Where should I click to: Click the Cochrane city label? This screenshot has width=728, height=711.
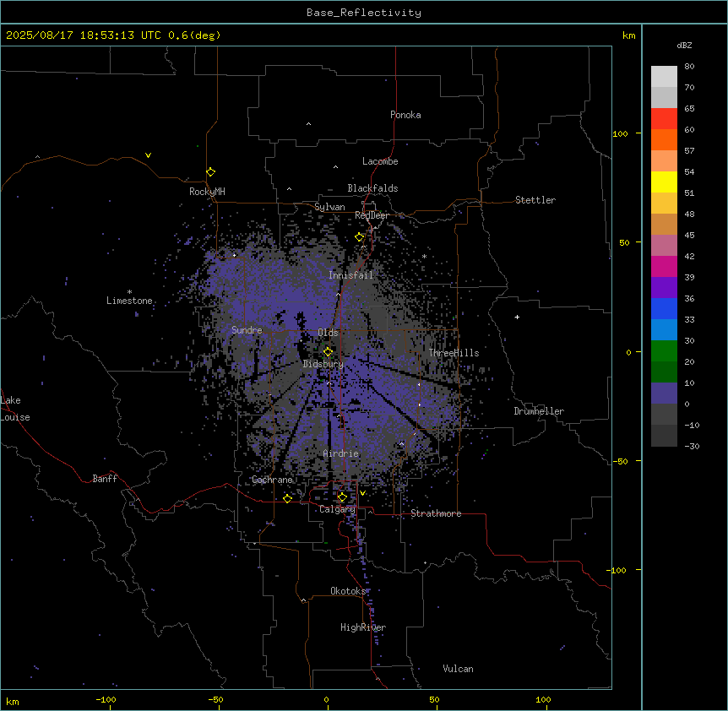click(x=272, y=480)
